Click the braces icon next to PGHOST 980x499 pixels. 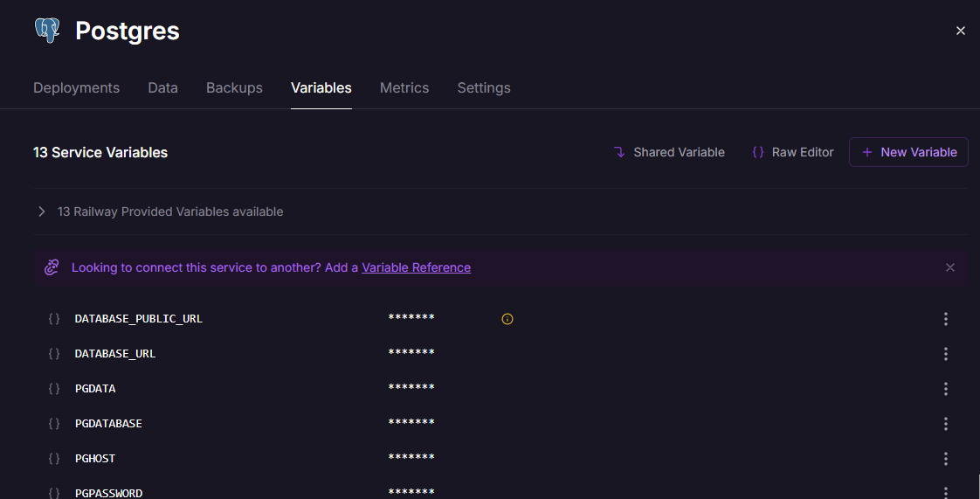point(54,459)
